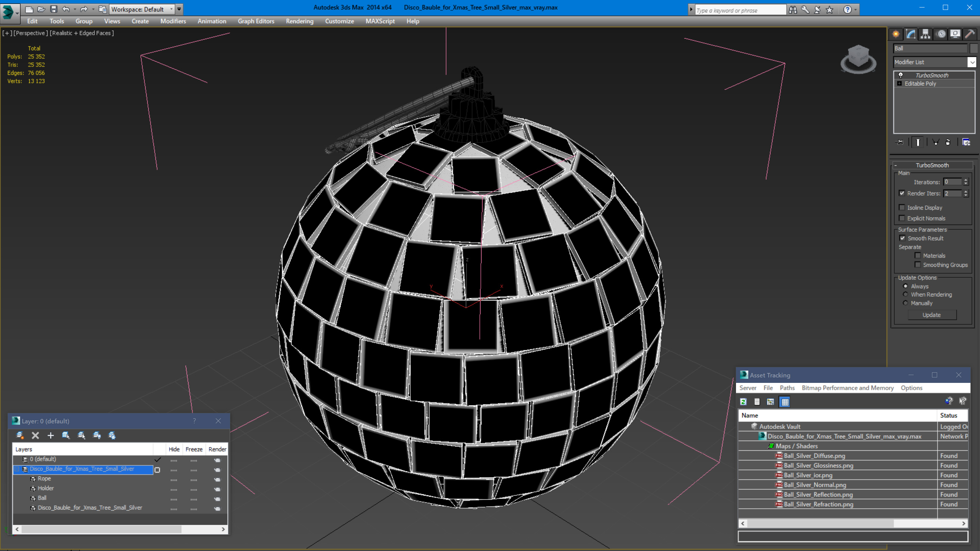Enable Separate by Smoothing Groups checkbox
The width and height of the screenshot is (980, 551).
point(918,265)
